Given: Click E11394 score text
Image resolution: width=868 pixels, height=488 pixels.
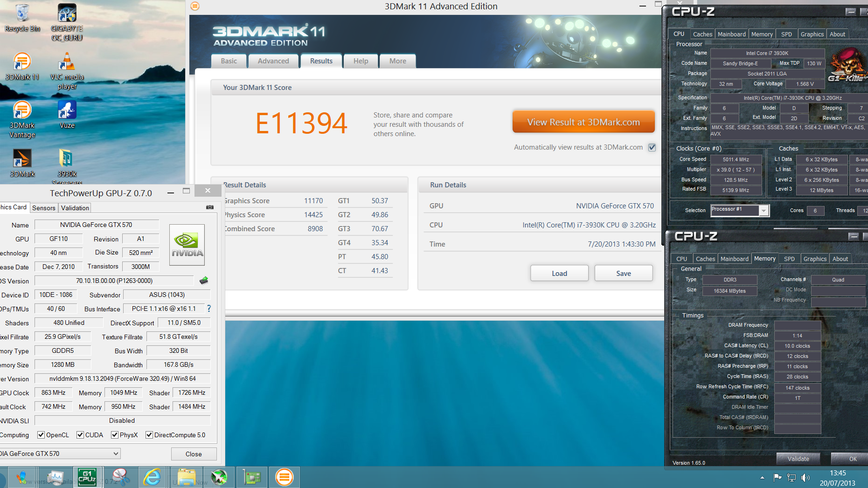Looking at the screenshot, I should (x=301, y=124).
